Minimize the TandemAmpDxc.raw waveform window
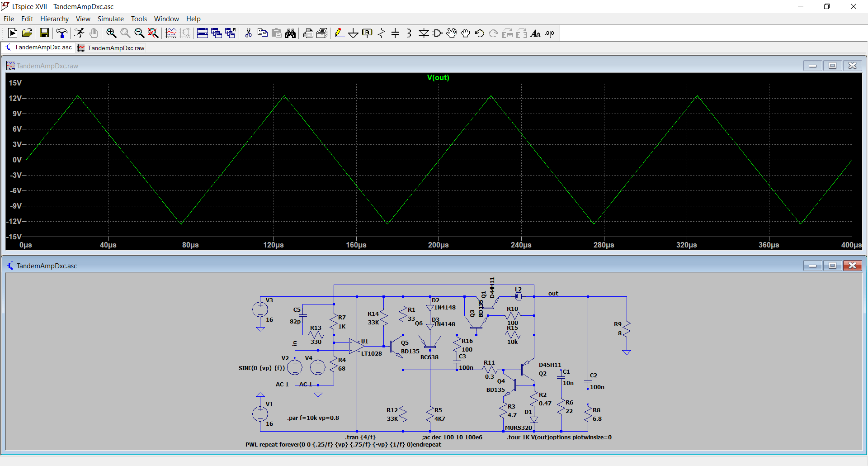868x466 pixels. pyautogui.click(x=812, y=66)
